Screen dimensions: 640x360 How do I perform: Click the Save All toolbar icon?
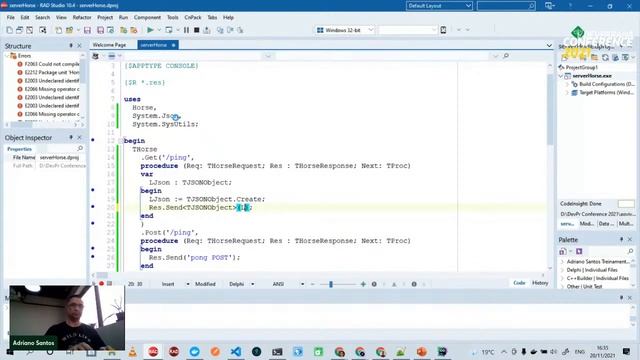[x=100, y=30]
